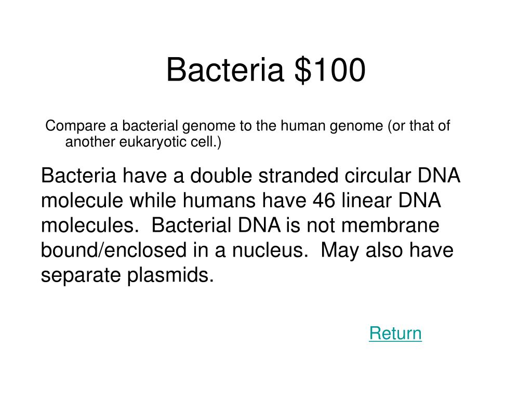Screen dimensions: 532x399
Task: Click the Return link
Action: (395, 333)
